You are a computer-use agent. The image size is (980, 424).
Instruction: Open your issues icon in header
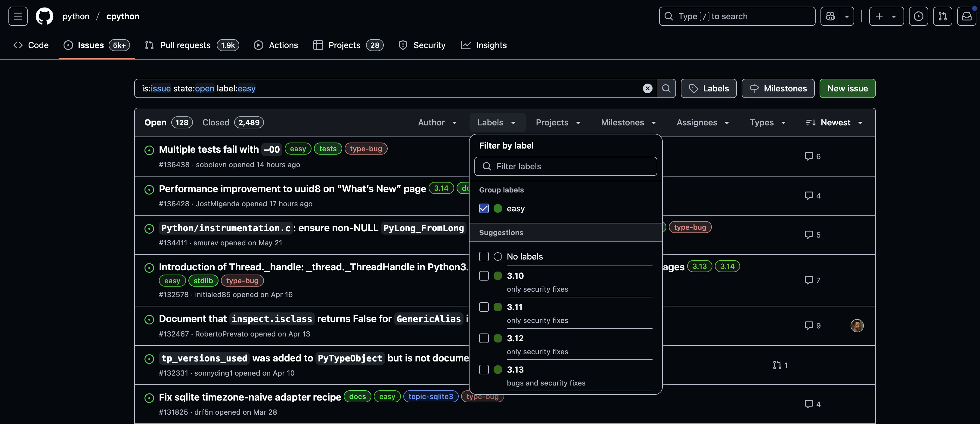coord(918,16)
